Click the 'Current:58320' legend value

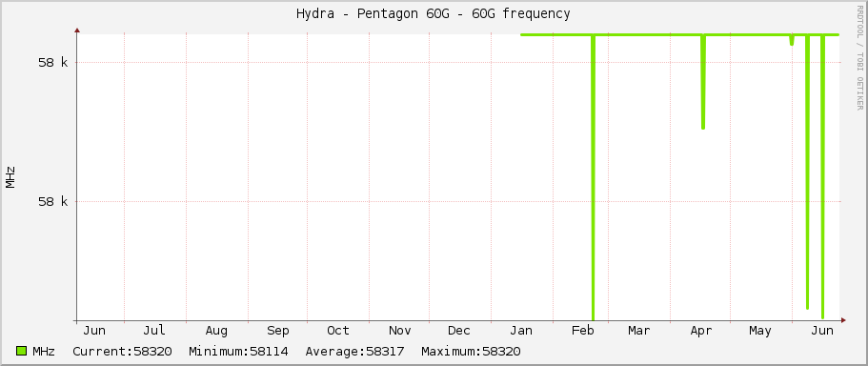(x=122, y=352)
